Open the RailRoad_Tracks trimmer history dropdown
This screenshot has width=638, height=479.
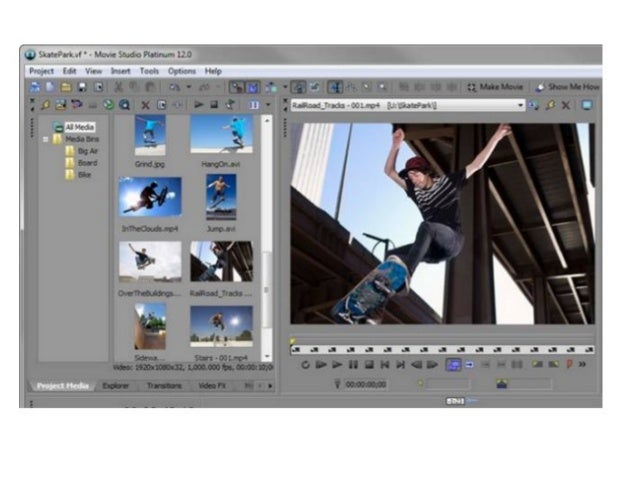tap(520, 105)
